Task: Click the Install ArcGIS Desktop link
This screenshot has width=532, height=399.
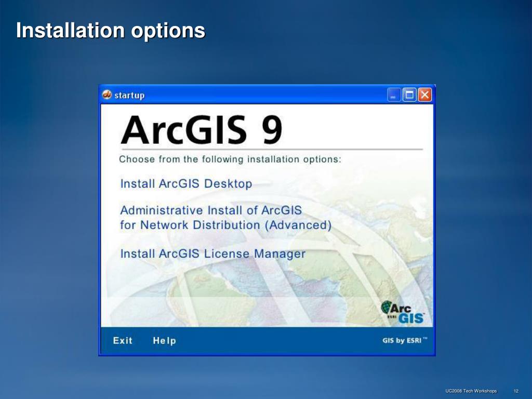Action: click(x=187, y=183)
